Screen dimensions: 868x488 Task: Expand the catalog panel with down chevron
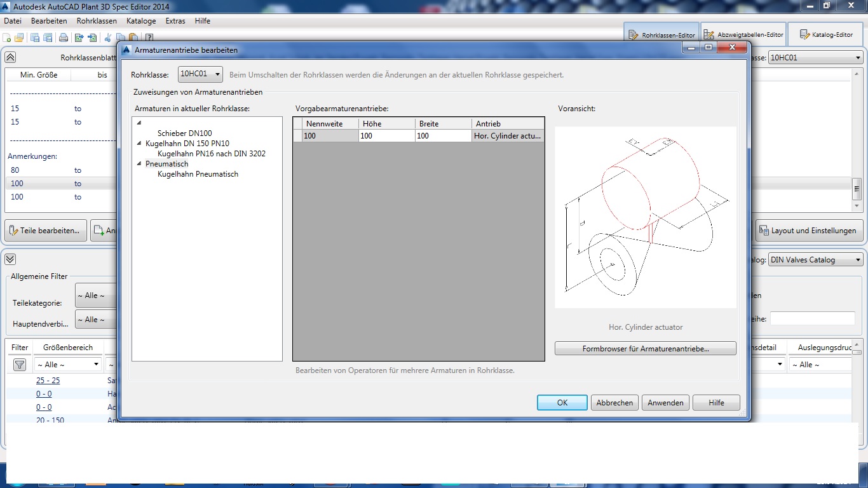click(10, 259)
